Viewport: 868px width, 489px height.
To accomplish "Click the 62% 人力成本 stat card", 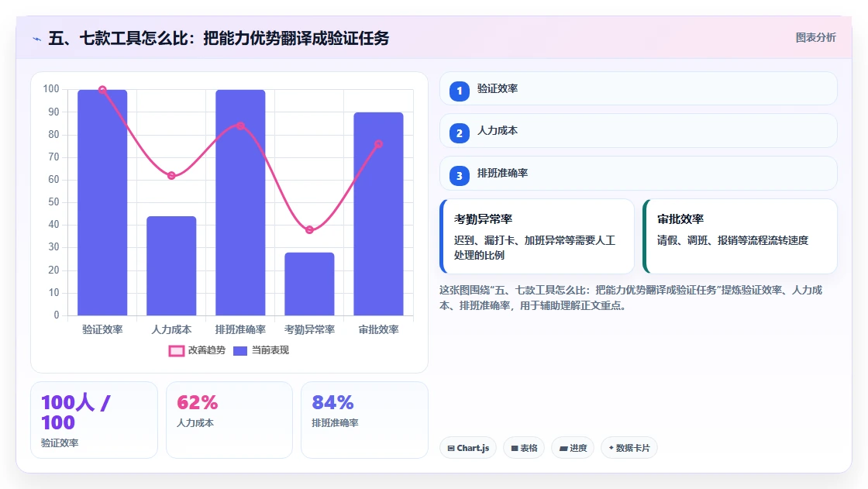I will click(229, 420).
